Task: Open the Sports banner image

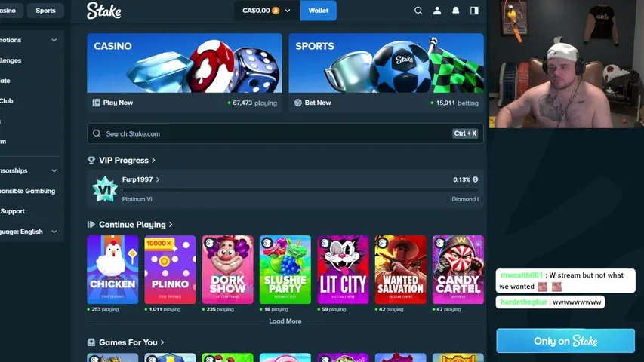Action: pyautogui.click(x=386, y=63)
